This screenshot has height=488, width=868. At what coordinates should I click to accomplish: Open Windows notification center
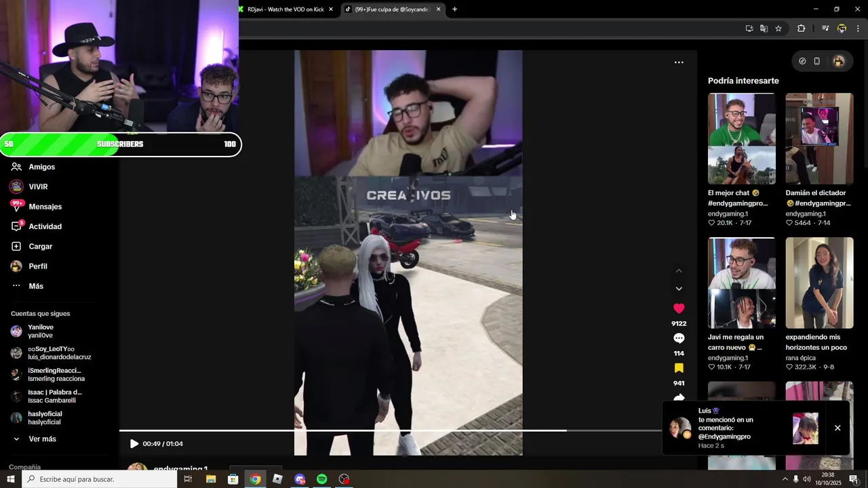[x=853, y=479]
